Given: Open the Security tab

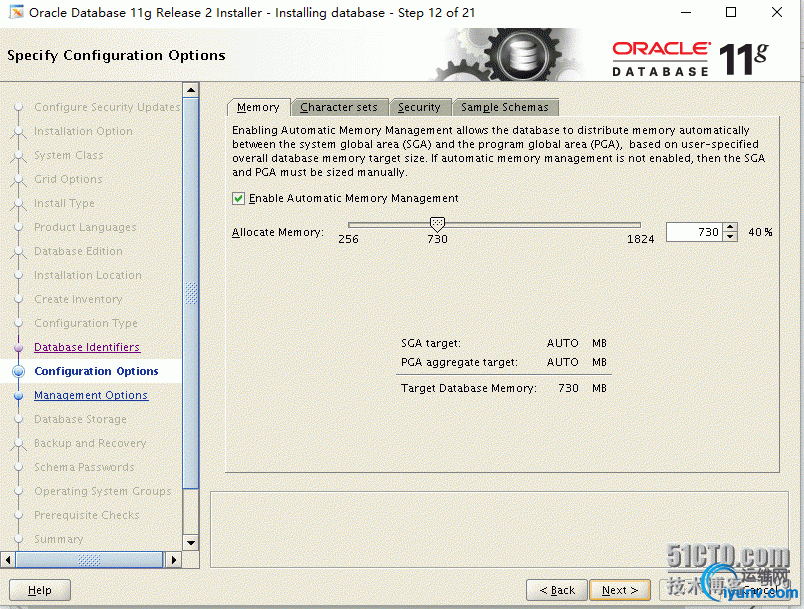Looking at the screenshot, I should (x=419, y=107).
